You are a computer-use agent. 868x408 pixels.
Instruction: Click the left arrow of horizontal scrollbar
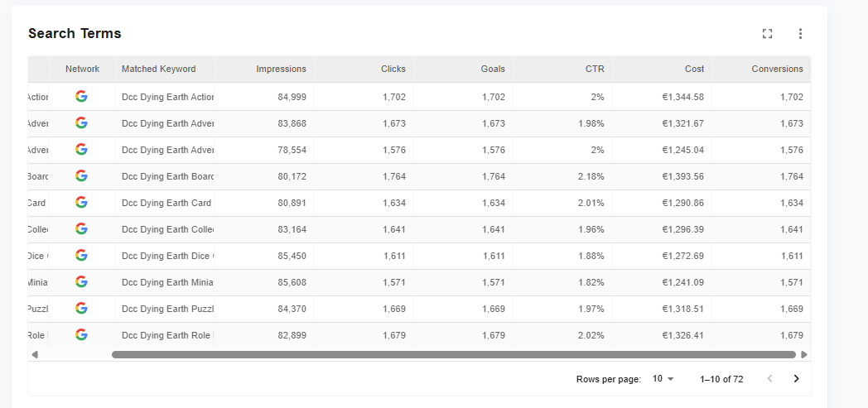click(x=34, y=354)
